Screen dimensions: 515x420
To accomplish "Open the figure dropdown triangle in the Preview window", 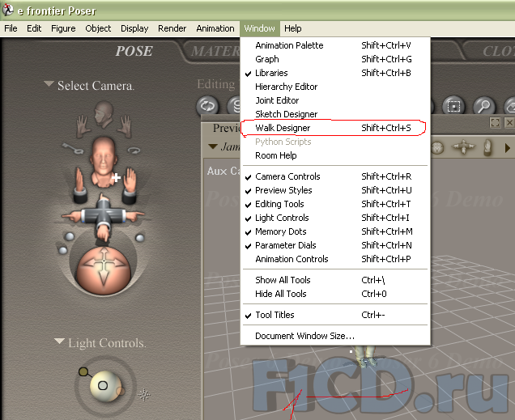I will 213,146.
